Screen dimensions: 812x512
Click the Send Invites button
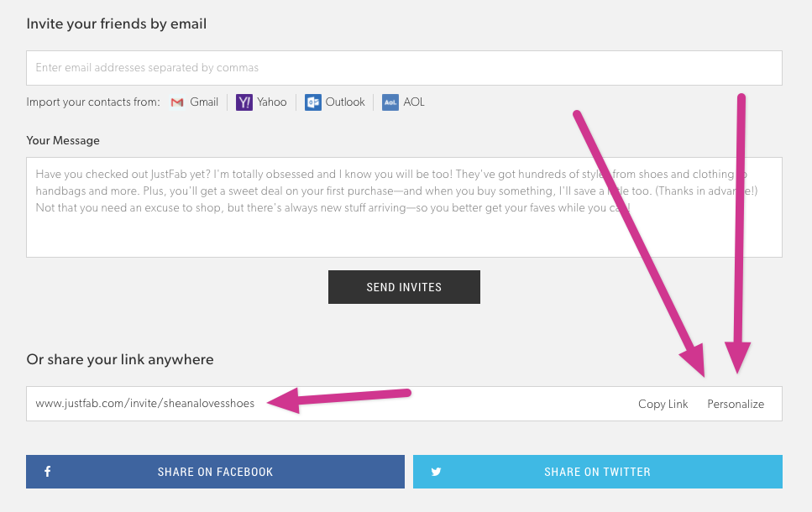pos(404,287)
